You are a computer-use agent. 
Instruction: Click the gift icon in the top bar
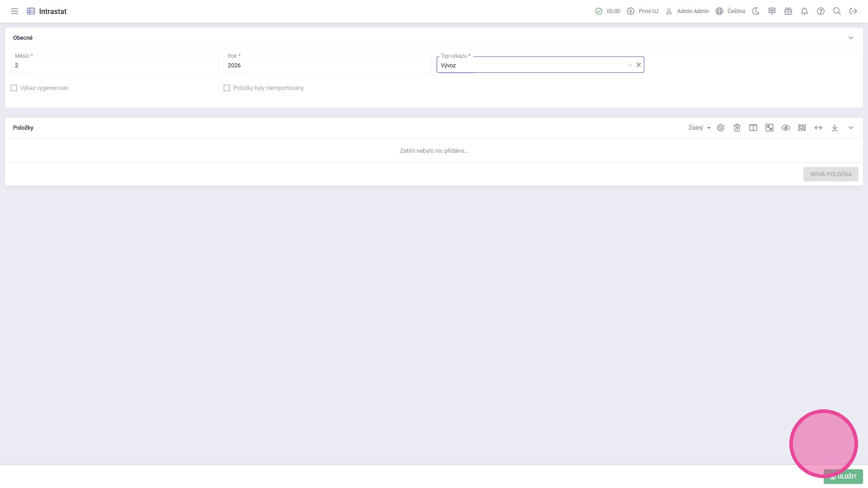coord(788,11)
